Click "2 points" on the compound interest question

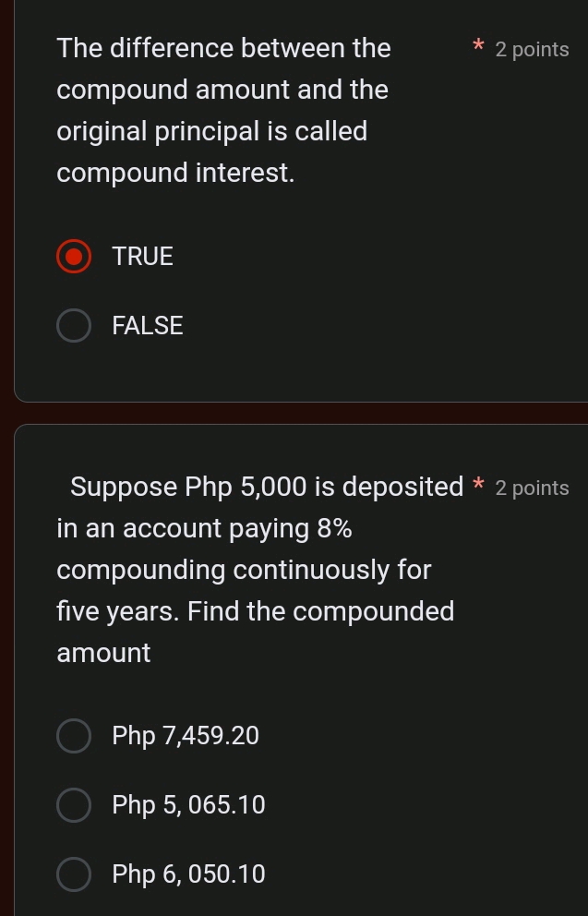coord(532,50)
